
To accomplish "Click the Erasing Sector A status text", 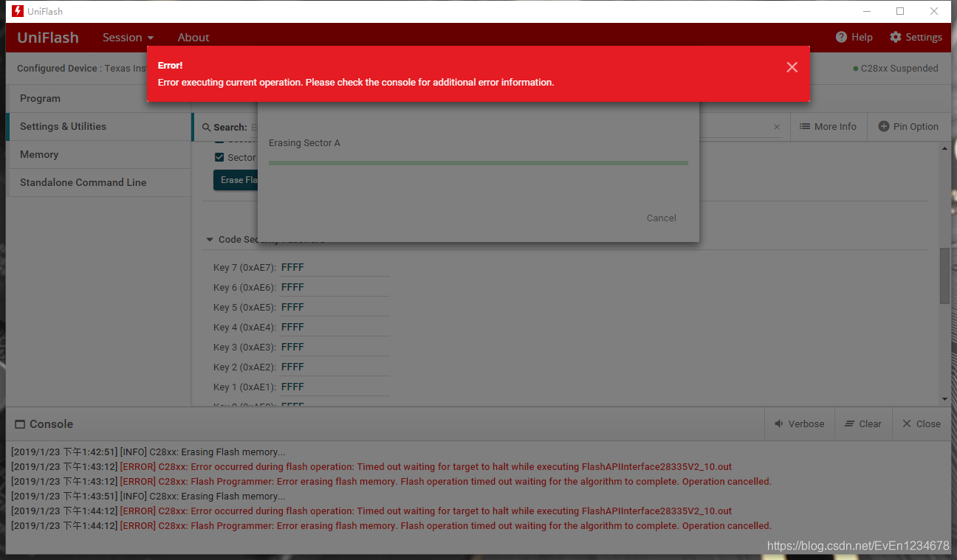I will (304, 142).
